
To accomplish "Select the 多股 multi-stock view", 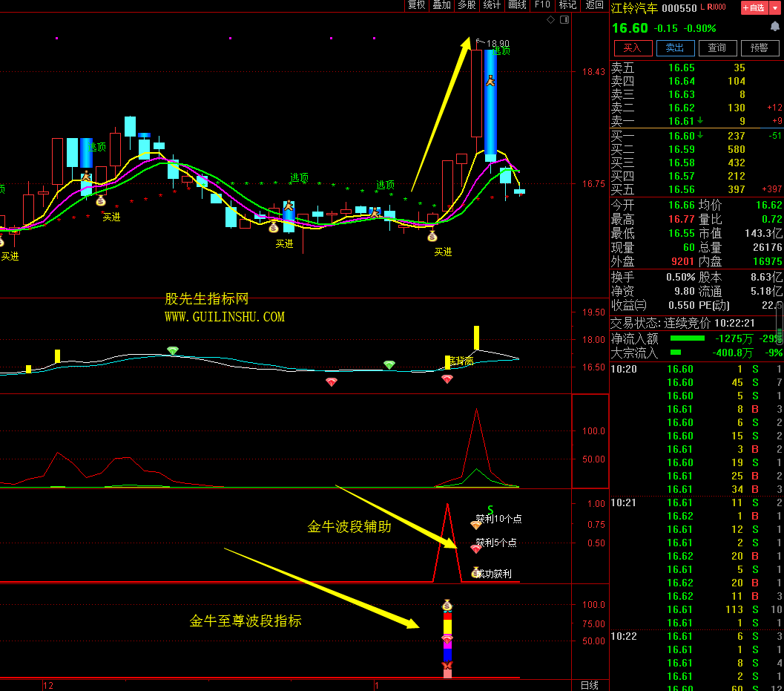I will click(467, 5).
